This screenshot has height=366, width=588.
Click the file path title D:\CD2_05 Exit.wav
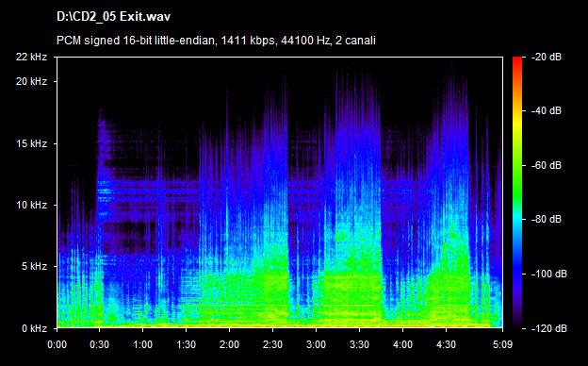113,17
